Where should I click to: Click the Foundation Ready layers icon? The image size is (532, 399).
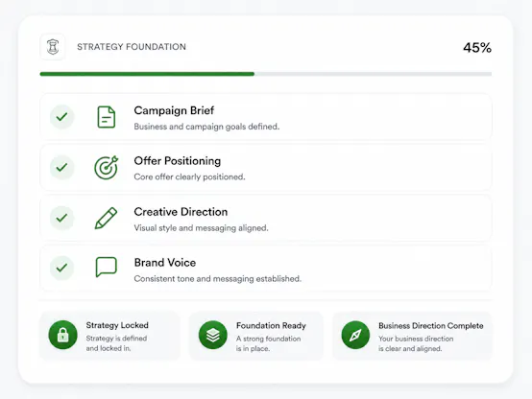point(213,336)
